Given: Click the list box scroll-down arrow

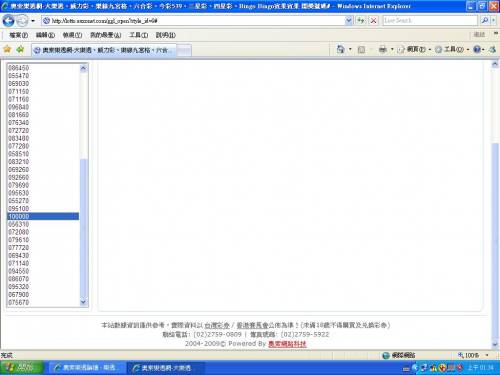Looking at the screenshot, I should click(83, 302).
